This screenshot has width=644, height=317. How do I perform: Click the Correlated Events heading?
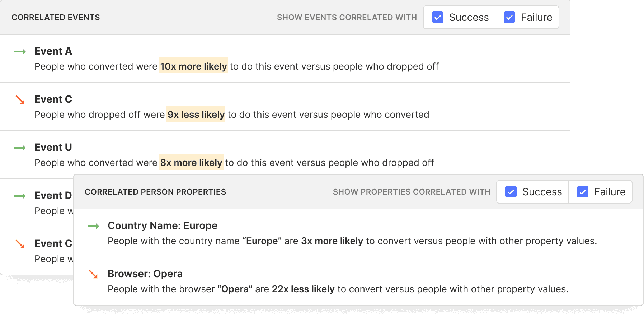pyautogui.click(x=56, y=17)
